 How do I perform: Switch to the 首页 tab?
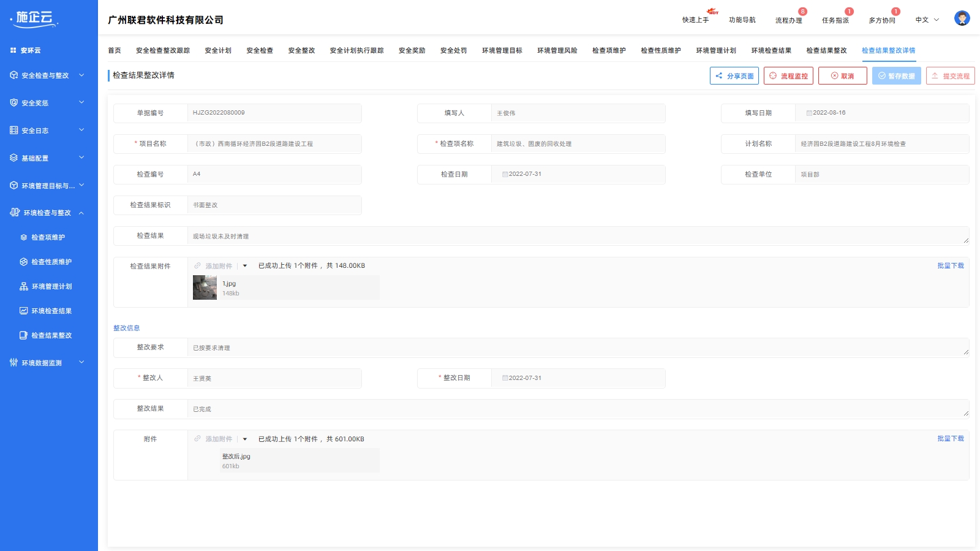pos(115,51)
